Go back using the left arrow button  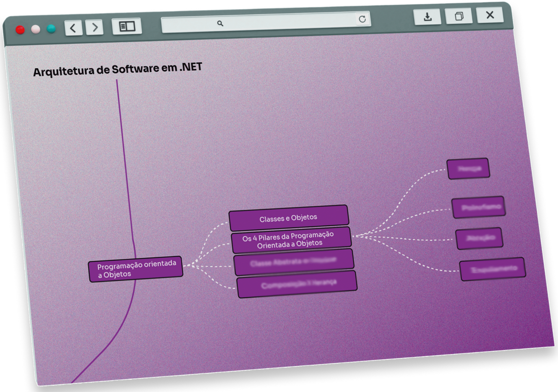73,28
